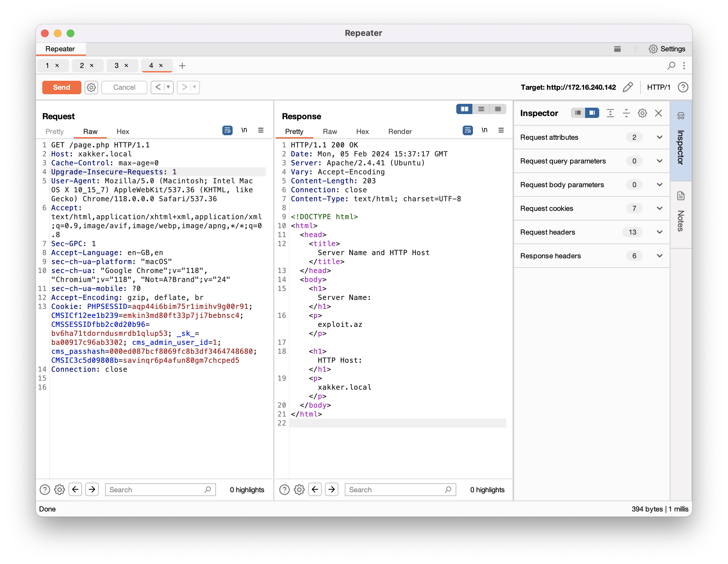Add new Repeater tab with plus
Viewport: 728px width, 564px height.
pos(182,66)
